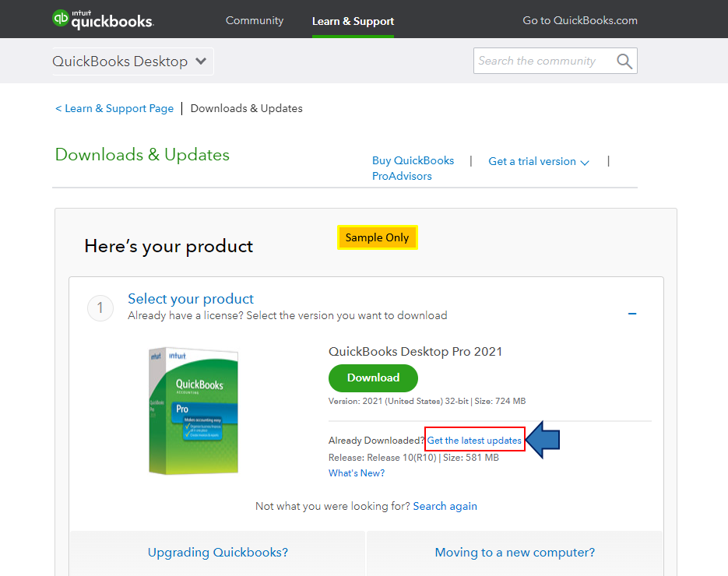The height and width of the screenshot is (576, 728).
Task: Collapse the Select your product section
Action: (632, 313)
